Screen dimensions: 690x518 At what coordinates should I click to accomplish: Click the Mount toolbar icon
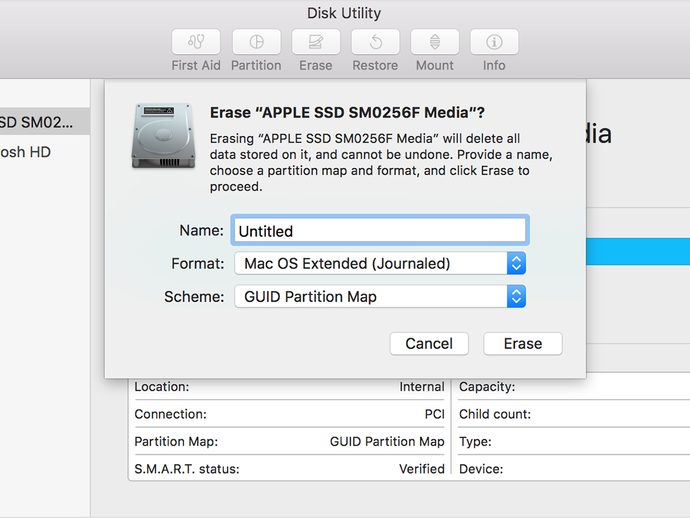[x=435, y=42]
